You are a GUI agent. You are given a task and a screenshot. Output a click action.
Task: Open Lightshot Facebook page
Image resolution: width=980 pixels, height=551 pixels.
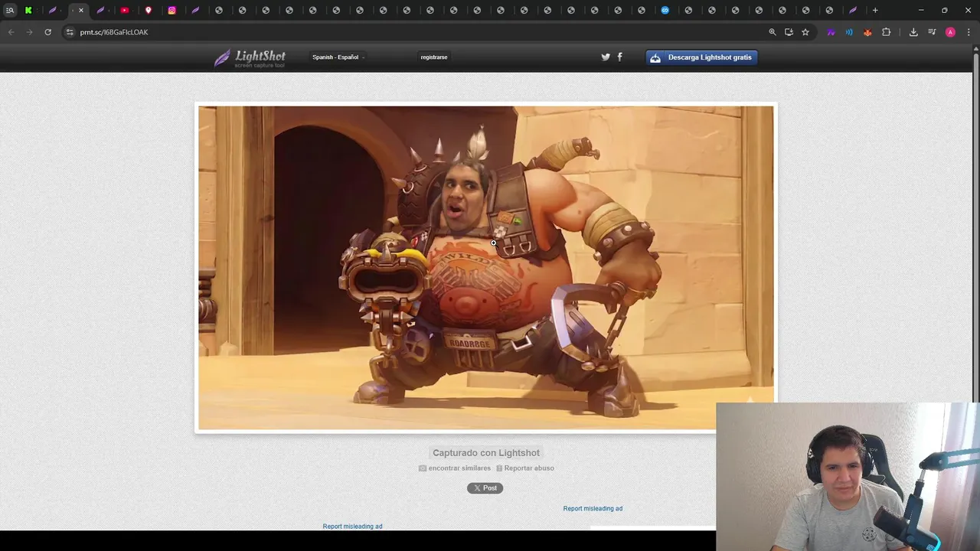[x=619, y=57]
